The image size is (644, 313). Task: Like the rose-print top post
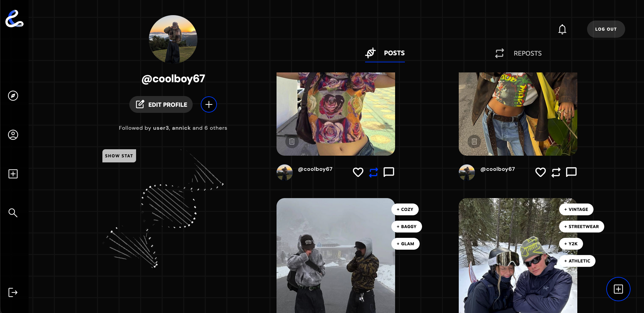pyautogui.click(x=358, y=172)
